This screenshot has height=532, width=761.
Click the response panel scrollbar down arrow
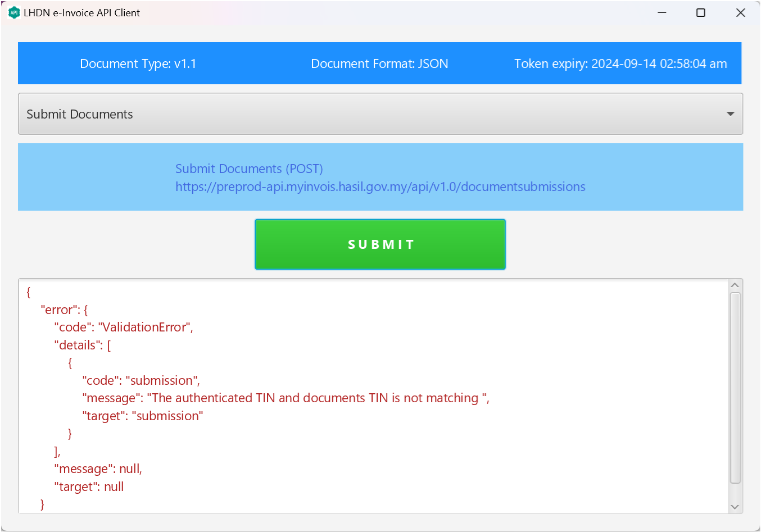pos(735,506)
